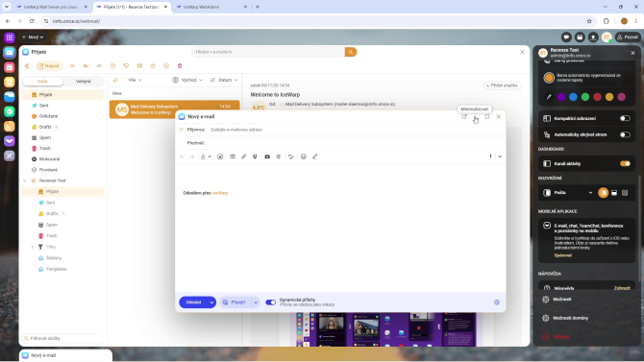Screen dimensions: 644x362
Task: Insert emoji in the compose toolbar
Action: tap(304, 157)
